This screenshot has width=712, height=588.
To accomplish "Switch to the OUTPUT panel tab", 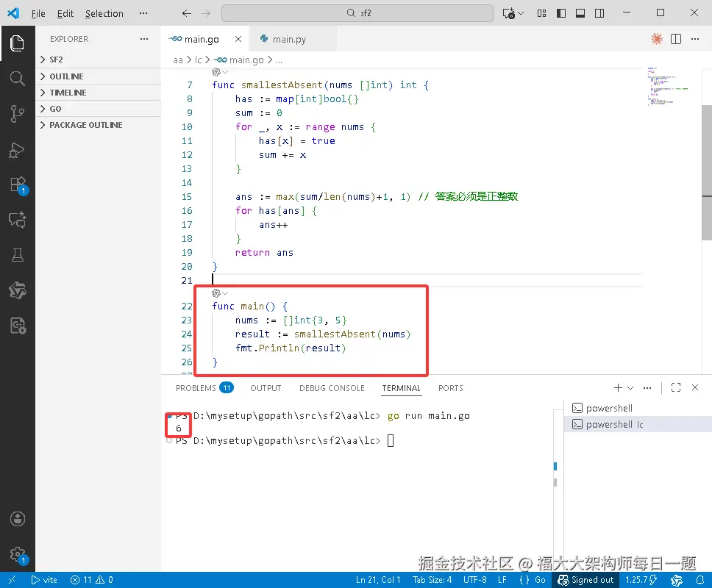I will click(266, 388).
